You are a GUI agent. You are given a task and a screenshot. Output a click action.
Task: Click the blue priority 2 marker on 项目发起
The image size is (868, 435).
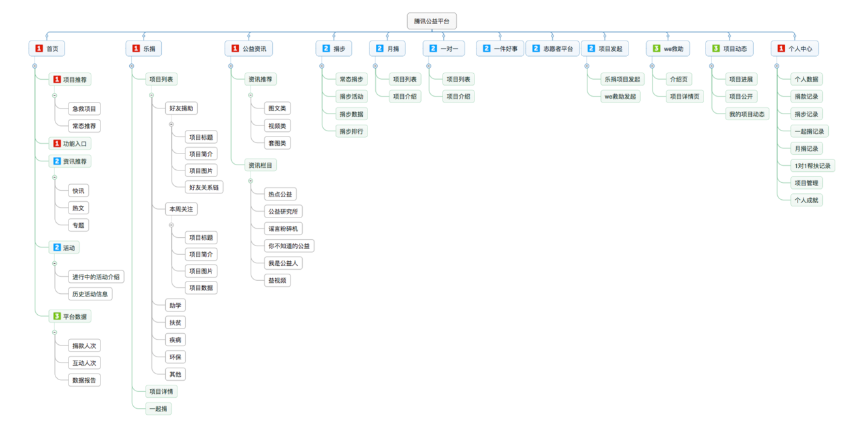[x=591, y=48]
